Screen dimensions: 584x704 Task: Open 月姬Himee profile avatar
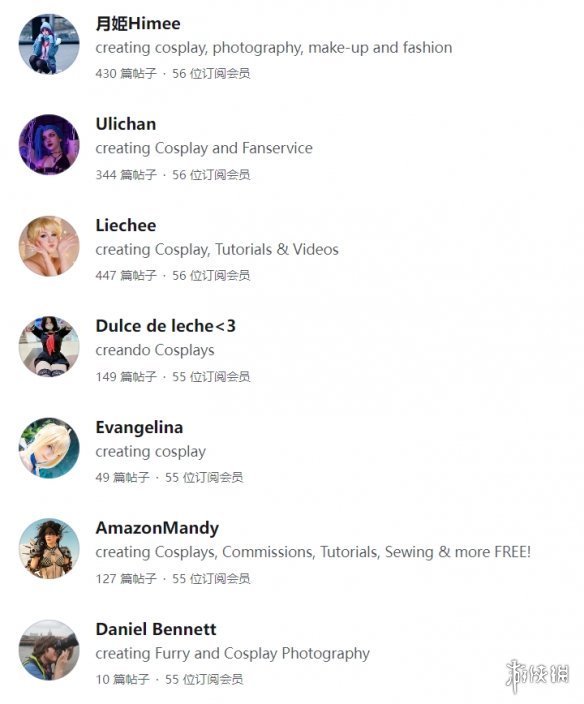tap(49, 44)
